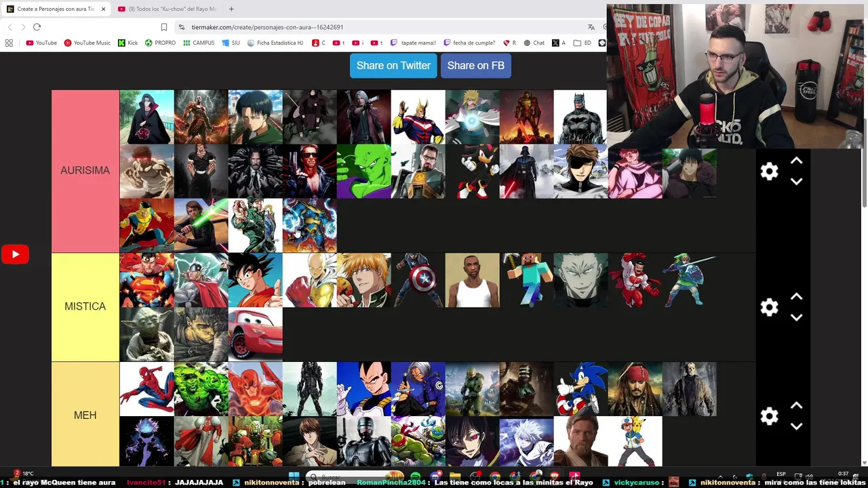Close the Create a Personajes con aura tab
868x488 pixels.
coord(103,9)
